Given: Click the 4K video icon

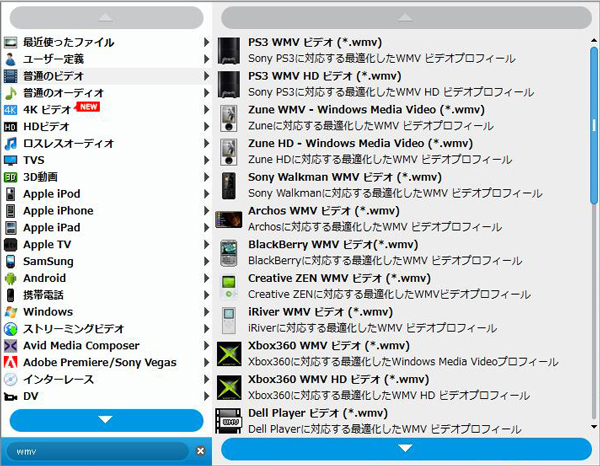Looking at the screenshot, I should tap(11, 110).
